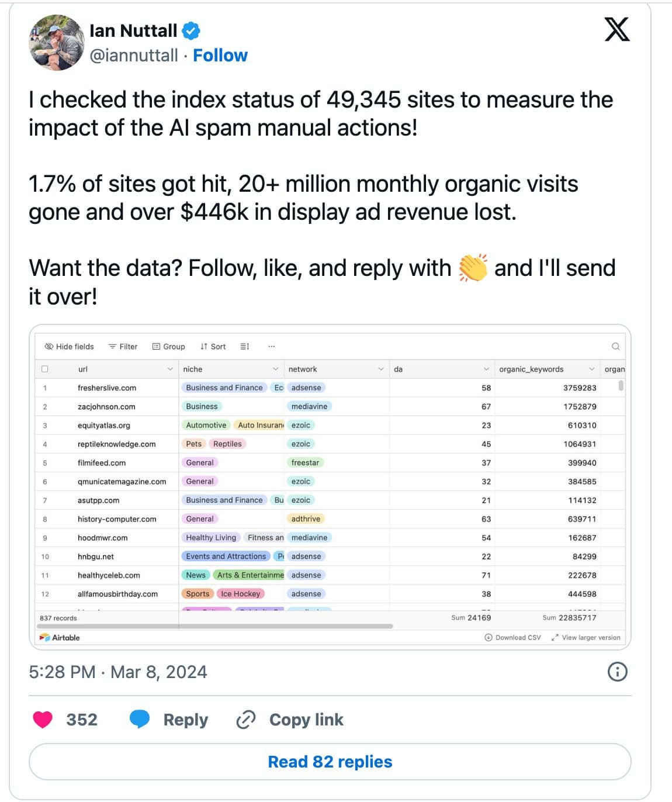Like the tweet with the heart toggle

(x=41, y=720)
